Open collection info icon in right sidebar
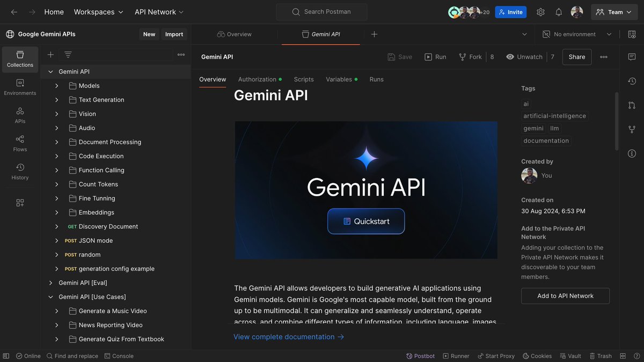The image size is (644, 362). (x=632, y=153)
